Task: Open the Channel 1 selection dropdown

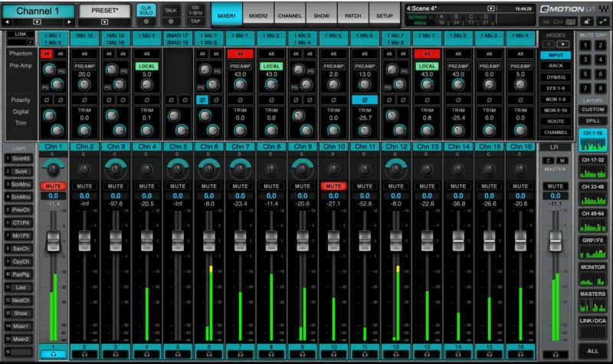Action: coord(37,22)
